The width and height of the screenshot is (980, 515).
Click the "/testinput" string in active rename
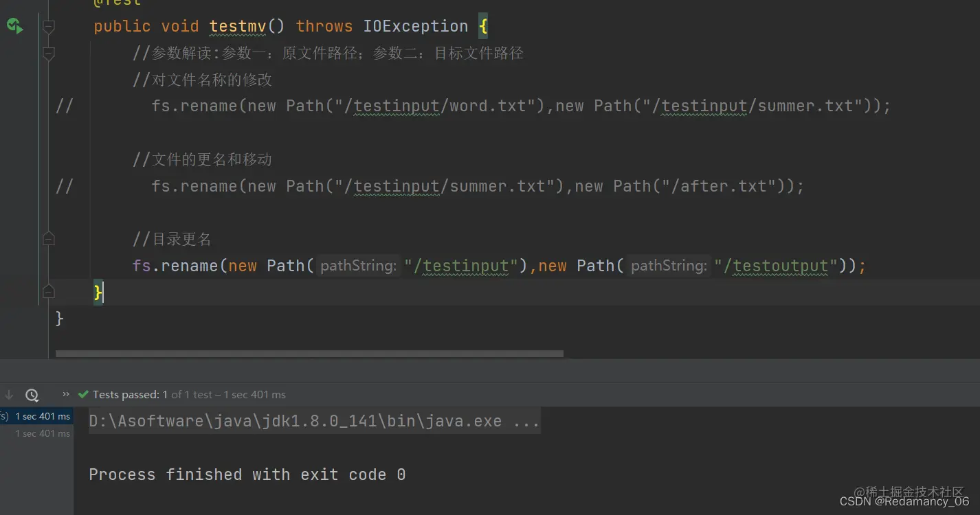(460, 266)
